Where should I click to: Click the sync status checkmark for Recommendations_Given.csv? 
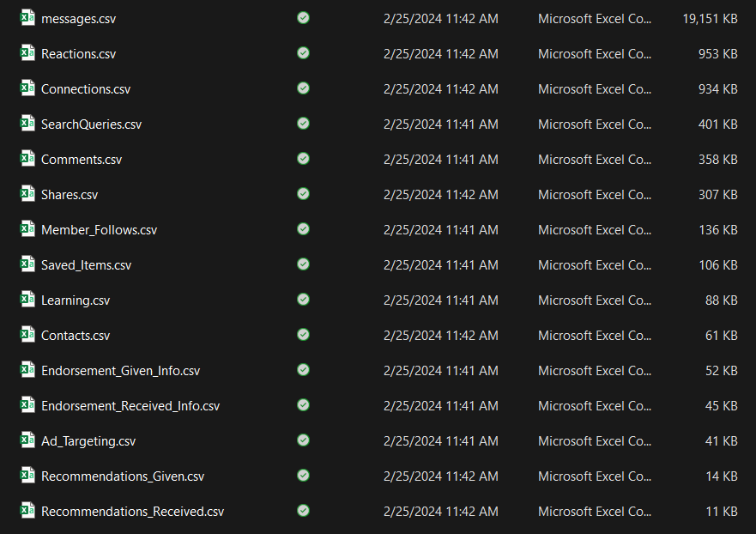click(303, 476)
